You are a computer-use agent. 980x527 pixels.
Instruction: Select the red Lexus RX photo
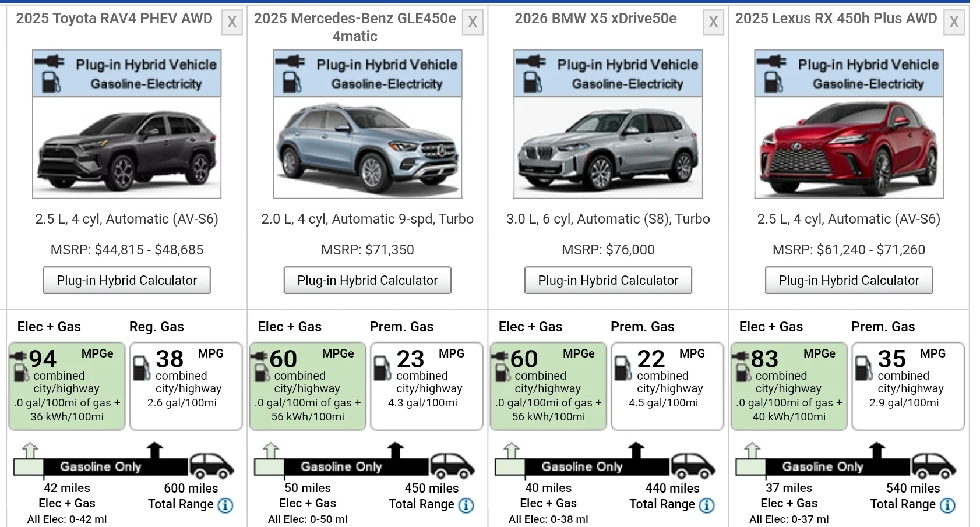point(849,147)
